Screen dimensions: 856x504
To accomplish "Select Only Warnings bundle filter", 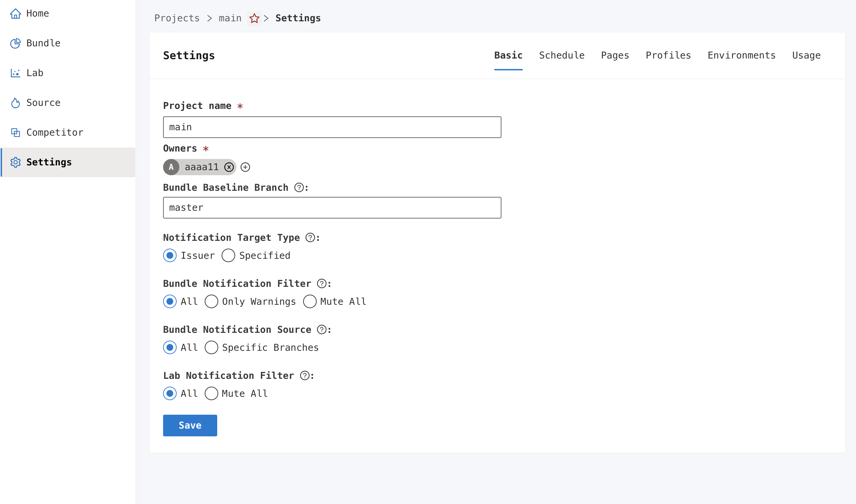I will tap(211, 301).
